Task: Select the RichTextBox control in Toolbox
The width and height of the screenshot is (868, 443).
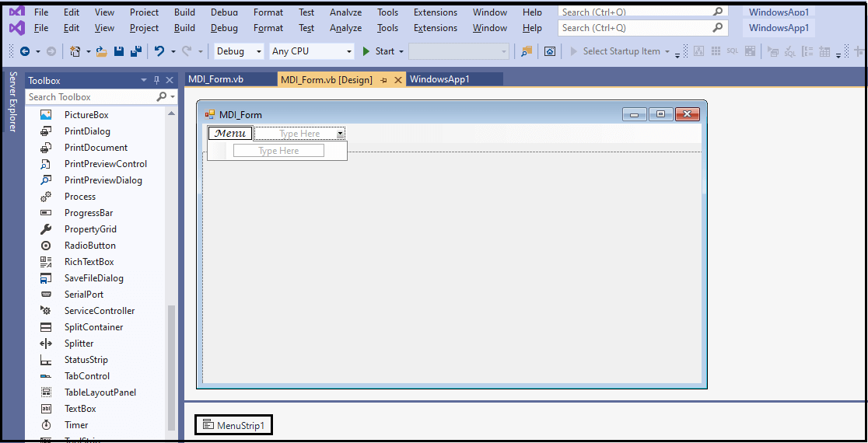Action: (89, 262)
